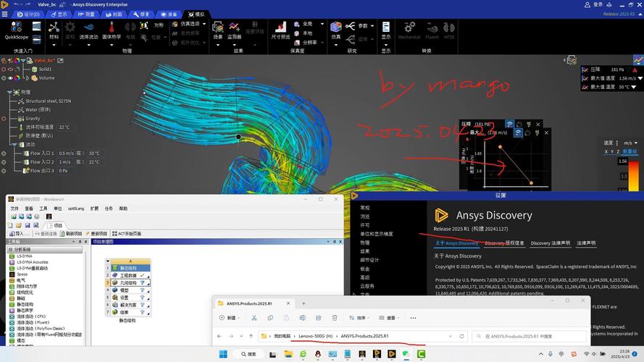Toggle eye icon on 最大 velocity chart

coord(519,132)
